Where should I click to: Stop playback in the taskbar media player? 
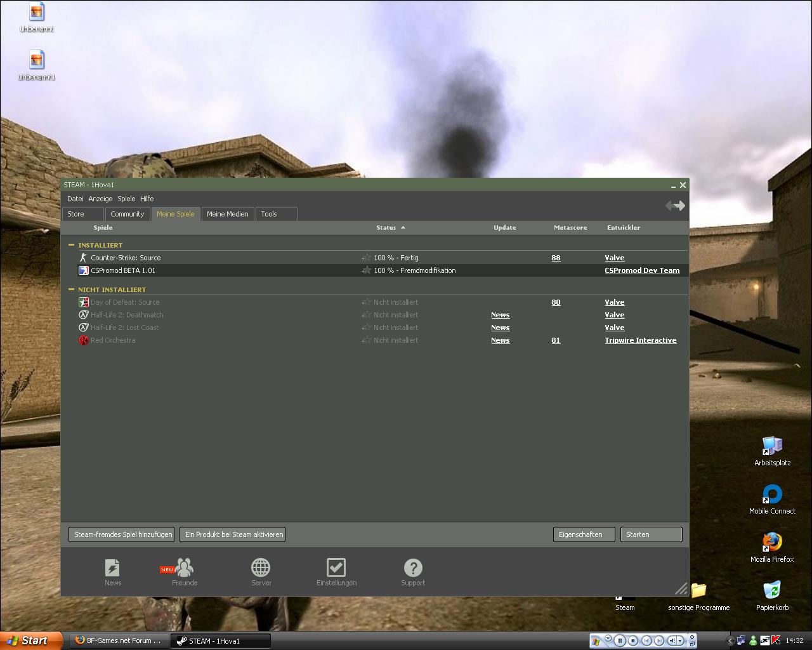pos(633,640)
